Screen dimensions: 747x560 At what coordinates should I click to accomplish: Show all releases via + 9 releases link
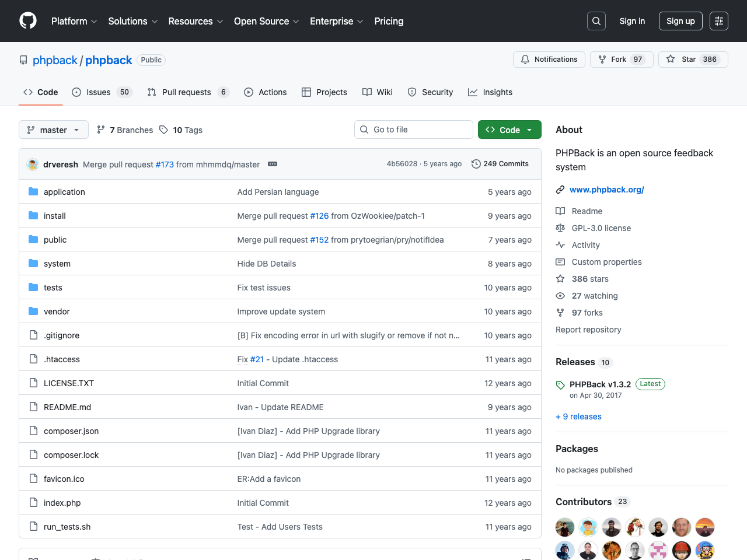coord(578,416)
